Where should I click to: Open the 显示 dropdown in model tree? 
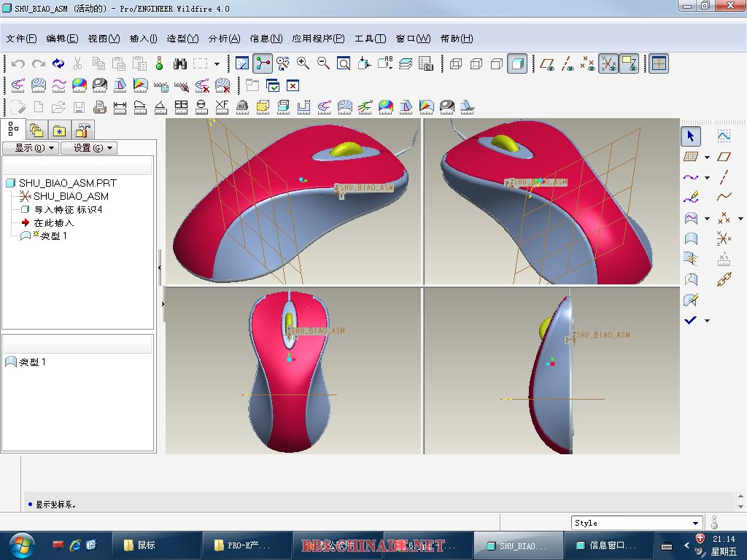(30, 148)
